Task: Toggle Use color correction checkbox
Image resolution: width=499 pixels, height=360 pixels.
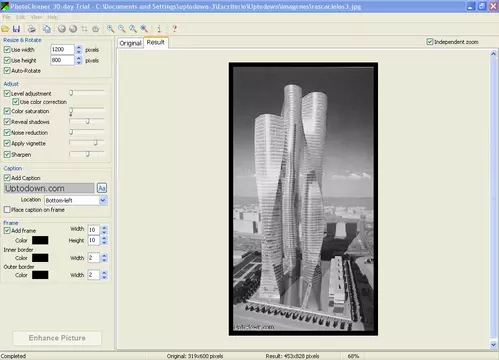Action: [x=15, y=102]
